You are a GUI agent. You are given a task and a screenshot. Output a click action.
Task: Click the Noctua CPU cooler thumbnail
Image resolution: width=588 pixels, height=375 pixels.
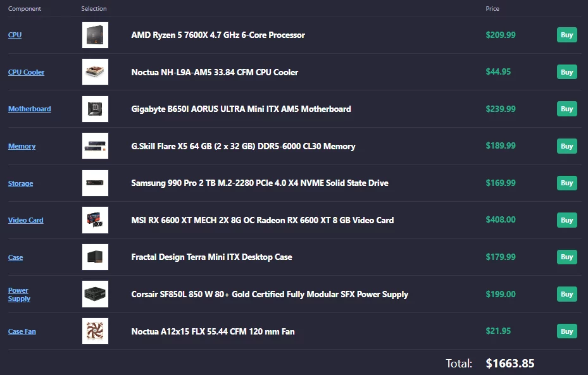pyautogui.click(x=95, y=71)
